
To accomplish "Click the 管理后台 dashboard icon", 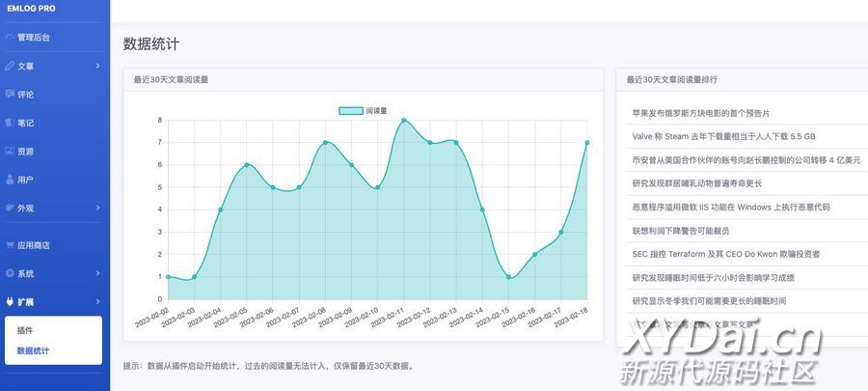I will point(10,38).
